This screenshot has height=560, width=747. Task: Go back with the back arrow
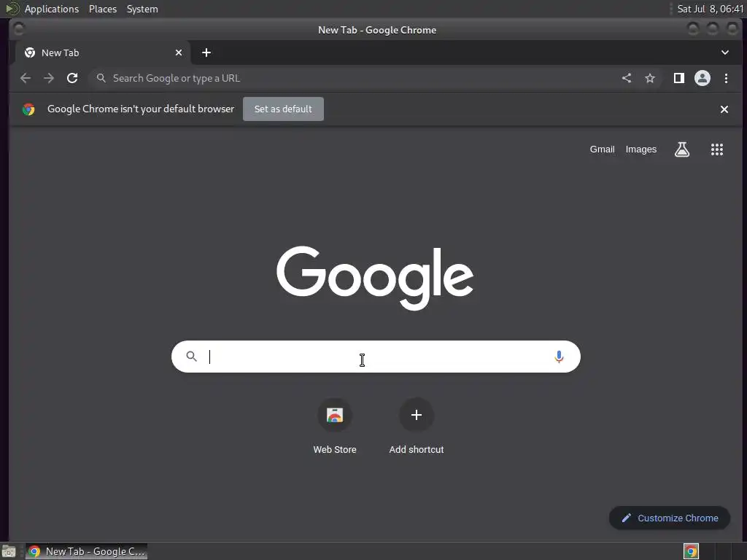tap(26, 78)
